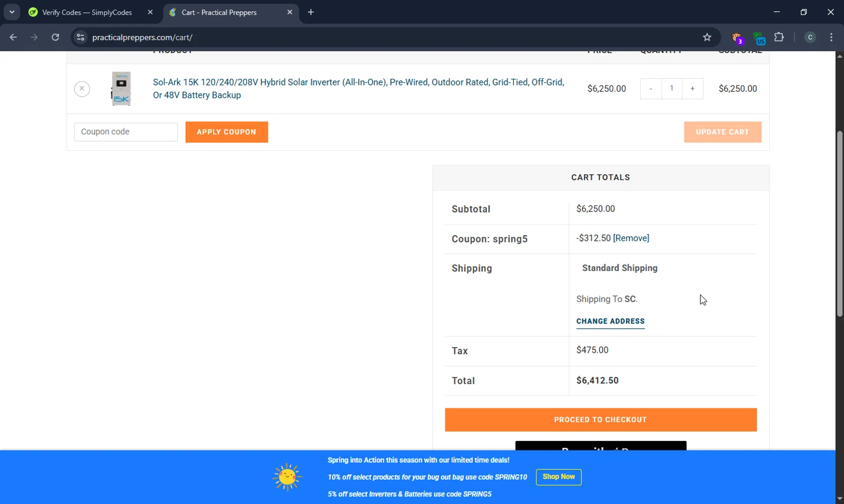Close the Cart - Practical Preppers tab
Screen dimensions: 844x504
[290, 12]
